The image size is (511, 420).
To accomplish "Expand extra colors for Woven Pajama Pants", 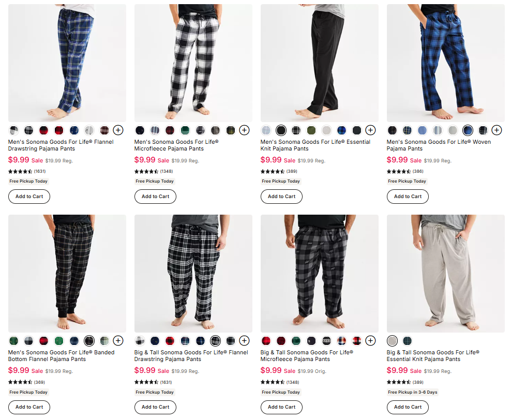I will (x=497, y=130).
